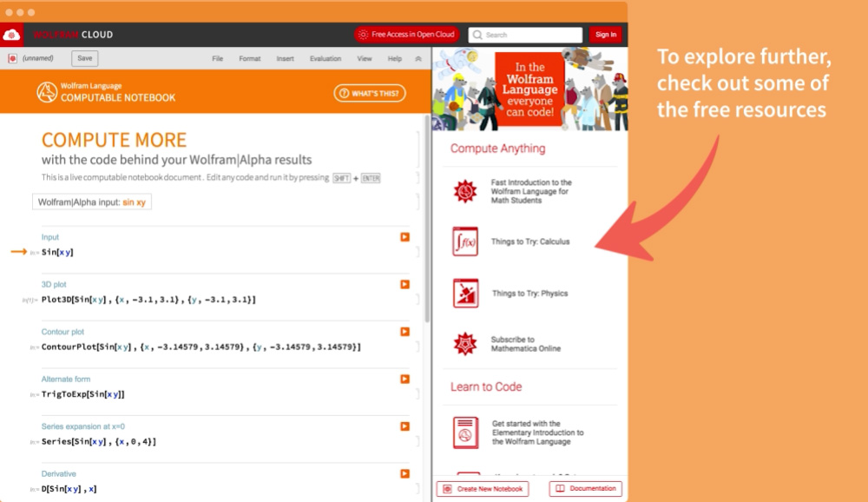Click the Wolfram Language Computable Notebook logo
Image resolution: width=868 pixels, height=502 pixels.
click(47, 92)
